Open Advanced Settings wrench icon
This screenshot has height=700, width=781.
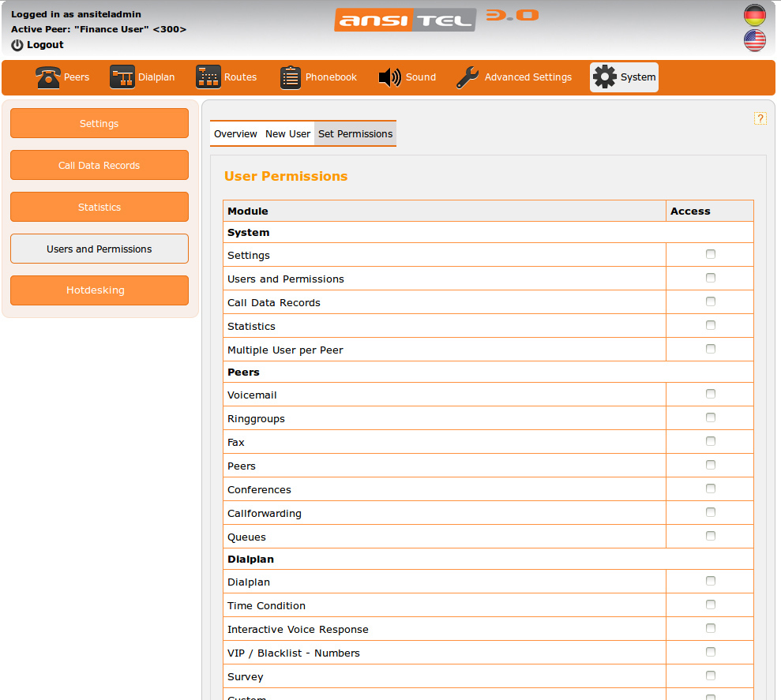(467, 77)
